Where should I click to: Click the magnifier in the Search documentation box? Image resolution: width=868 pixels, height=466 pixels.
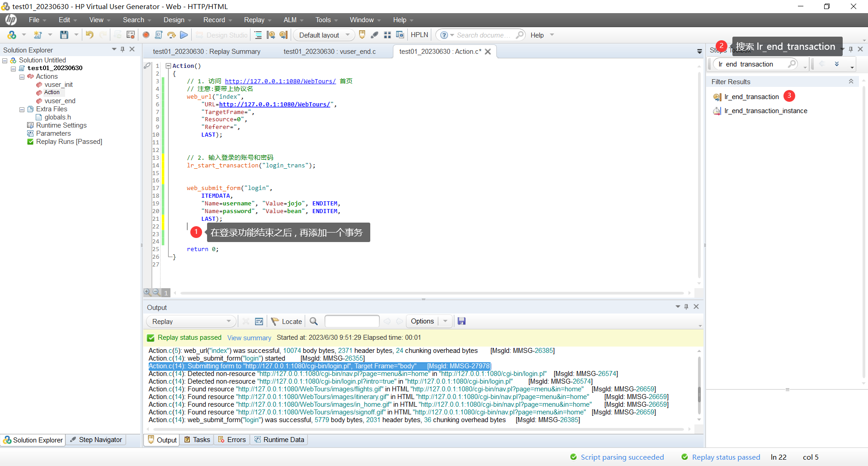tap(520, 35)
